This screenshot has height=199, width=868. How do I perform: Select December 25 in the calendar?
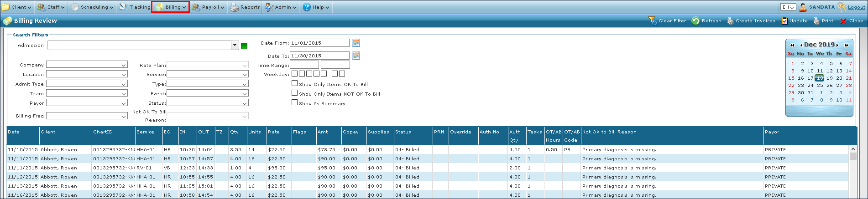pos(820,86)
